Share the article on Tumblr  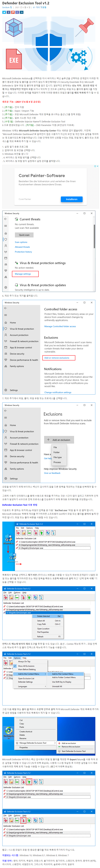click(17, 12)
